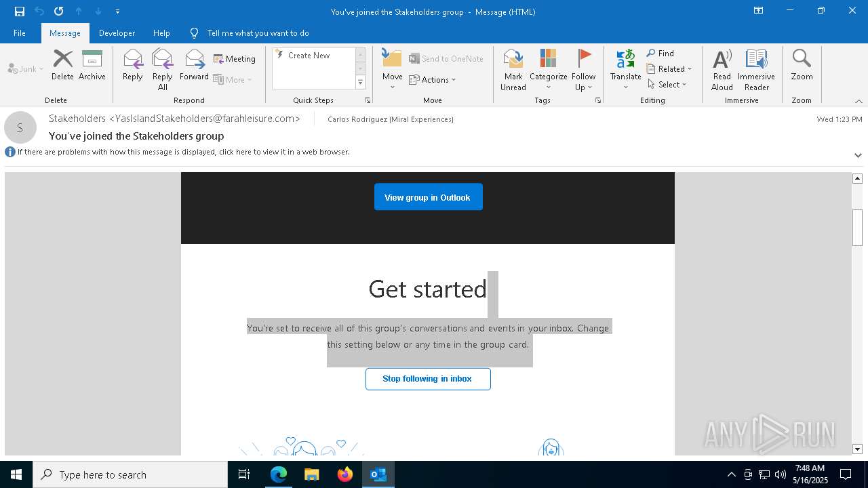Open the File menu
The height and width of the screenshot is (488, 868).
pos(20,33)
